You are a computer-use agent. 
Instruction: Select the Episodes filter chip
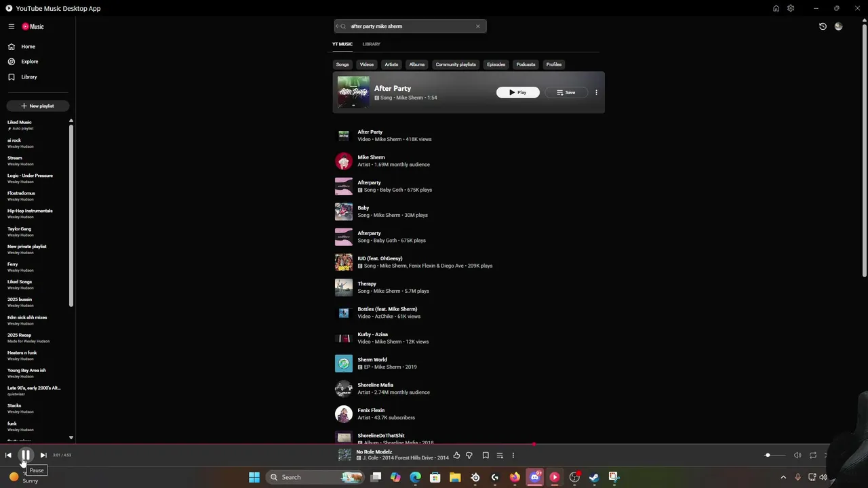coord(496,64)
